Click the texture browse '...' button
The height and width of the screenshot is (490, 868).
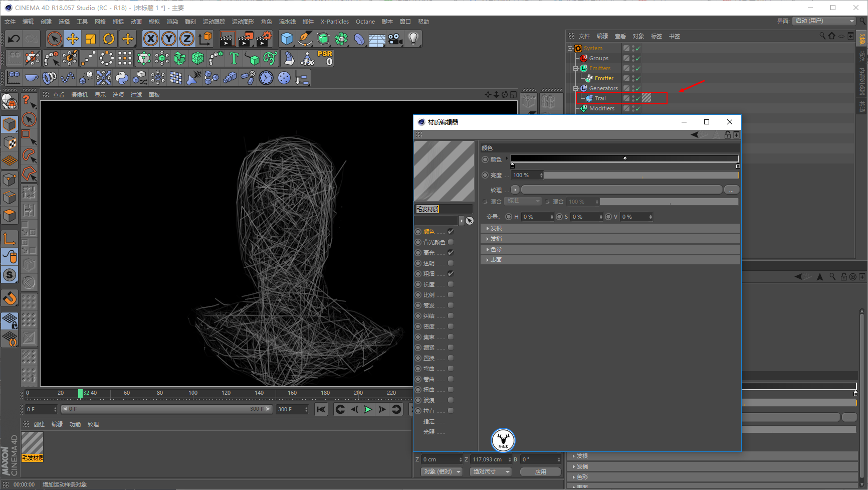(x=732, y=190)
